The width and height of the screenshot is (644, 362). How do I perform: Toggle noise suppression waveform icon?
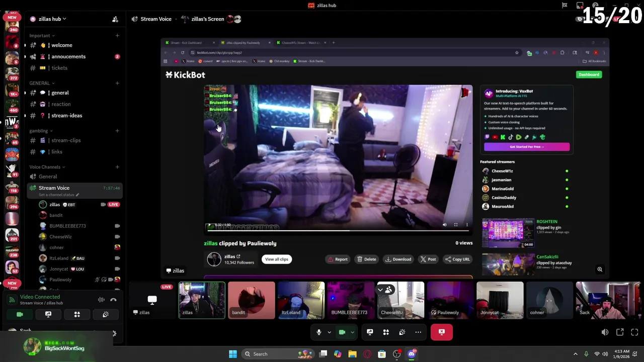pyautogui.click(x=101, y=300)
